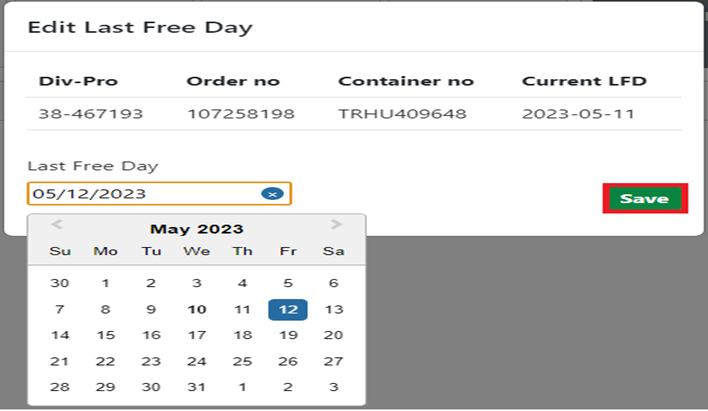Choose May 19 on the calendar

pos(288,335)
